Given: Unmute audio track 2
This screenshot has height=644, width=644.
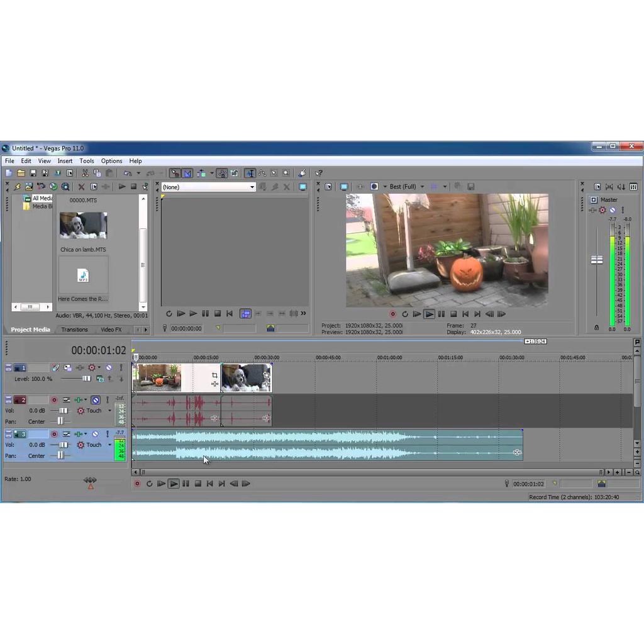Looking at the screenshot, I should (96, 400).
